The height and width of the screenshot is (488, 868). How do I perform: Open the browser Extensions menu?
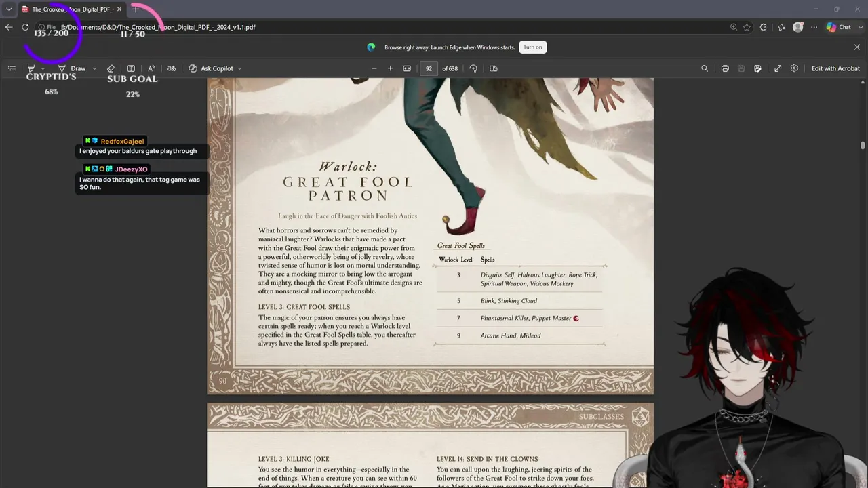click(764, 27)
